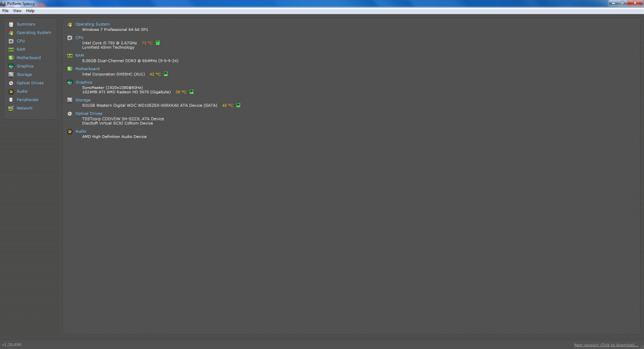
Task: Click New version download link
Action: click(606, 345)
